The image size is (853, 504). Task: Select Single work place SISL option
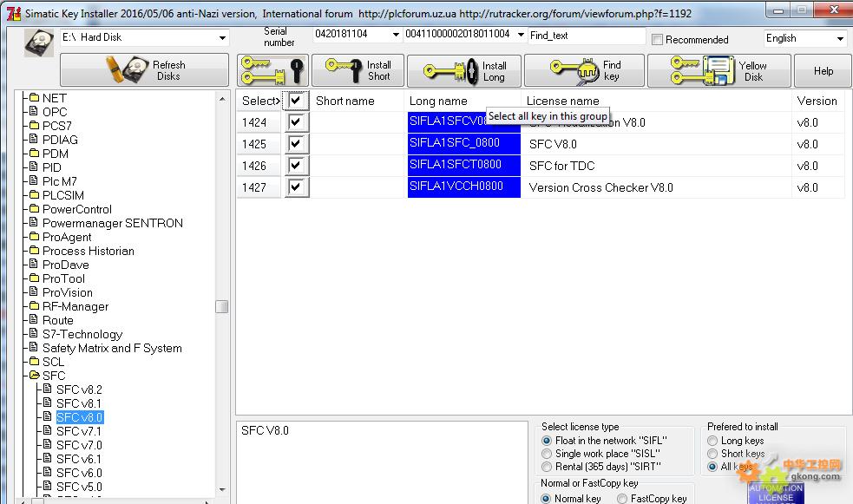(547, 454)
